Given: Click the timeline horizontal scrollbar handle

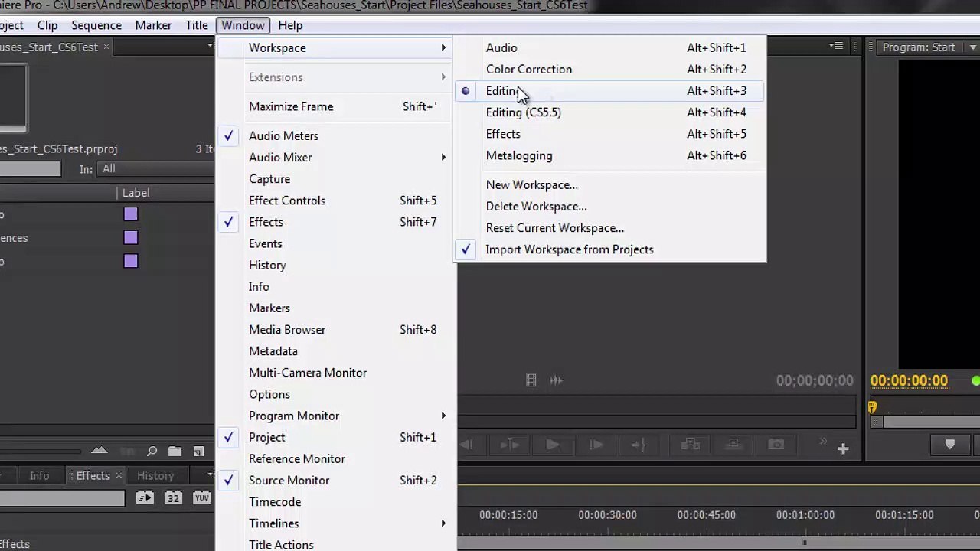Looking at the screenshot, I should coord(804,543).
